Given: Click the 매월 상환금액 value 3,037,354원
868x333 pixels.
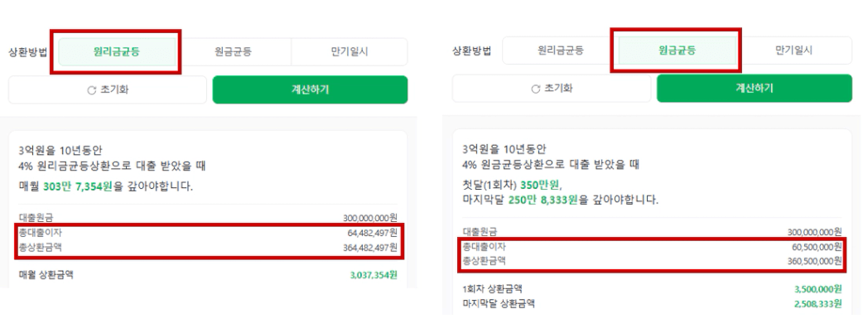Looking at the screenshot, I should pos(374,274).
